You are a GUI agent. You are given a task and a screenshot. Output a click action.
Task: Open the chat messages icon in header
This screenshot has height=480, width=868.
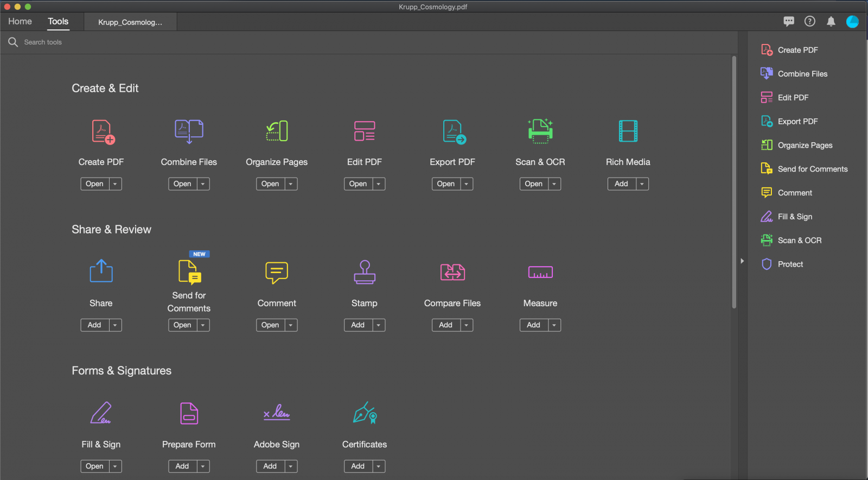tap(789, 21)
